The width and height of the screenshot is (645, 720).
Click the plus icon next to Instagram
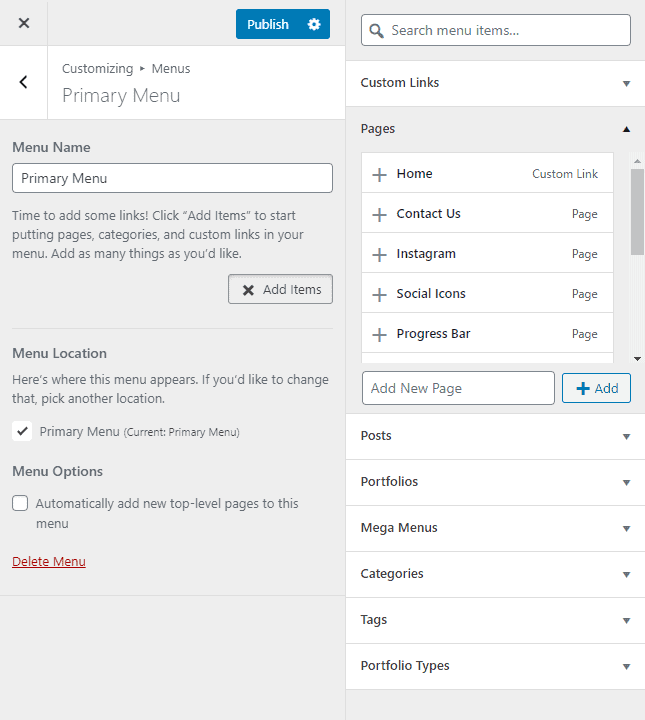pos(379,254)
